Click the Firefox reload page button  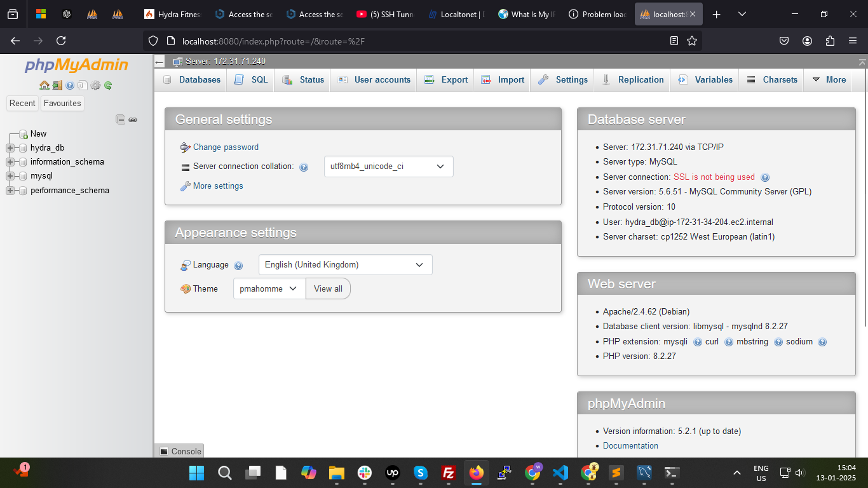[x=61, y=41]
